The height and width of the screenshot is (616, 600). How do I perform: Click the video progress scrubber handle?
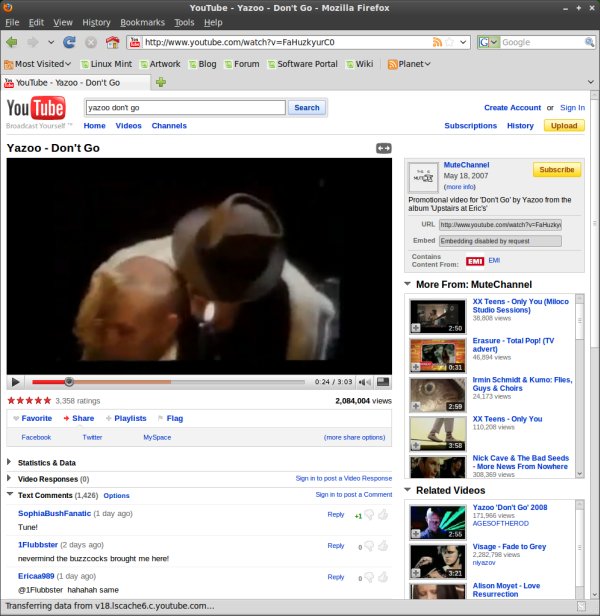pyautogui.click(x=69, y=381)
